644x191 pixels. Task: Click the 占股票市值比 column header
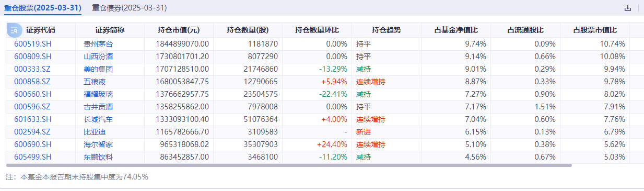point(594,30)
